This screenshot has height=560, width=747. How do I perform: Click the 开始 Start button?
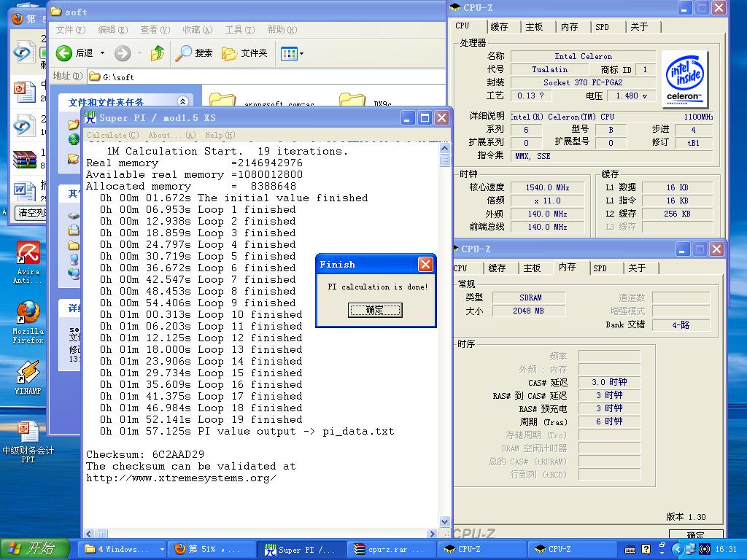click(x=34, y=549)
